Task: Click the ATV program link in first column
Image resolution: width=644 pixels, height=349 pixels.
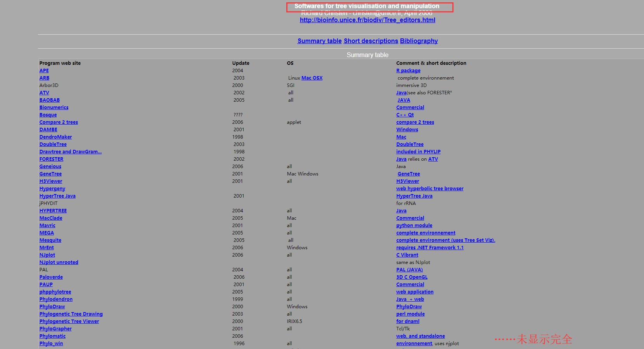Action: 44,93
